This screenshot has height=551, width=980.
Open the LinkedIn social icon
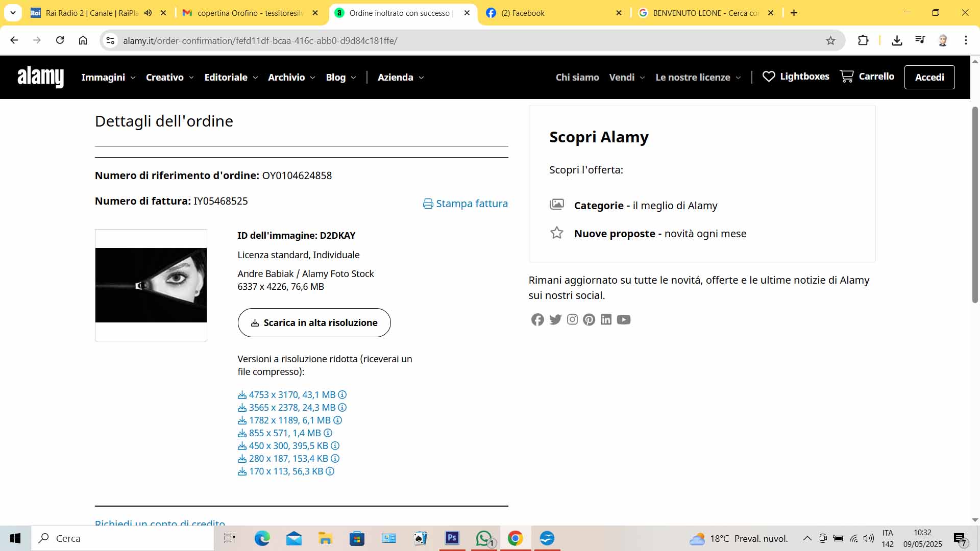tap(606, 320)
